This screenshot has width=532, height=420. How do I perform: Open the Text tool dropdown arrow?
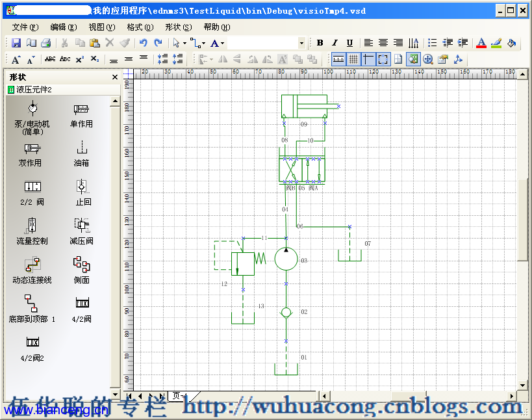pos(223,43)
